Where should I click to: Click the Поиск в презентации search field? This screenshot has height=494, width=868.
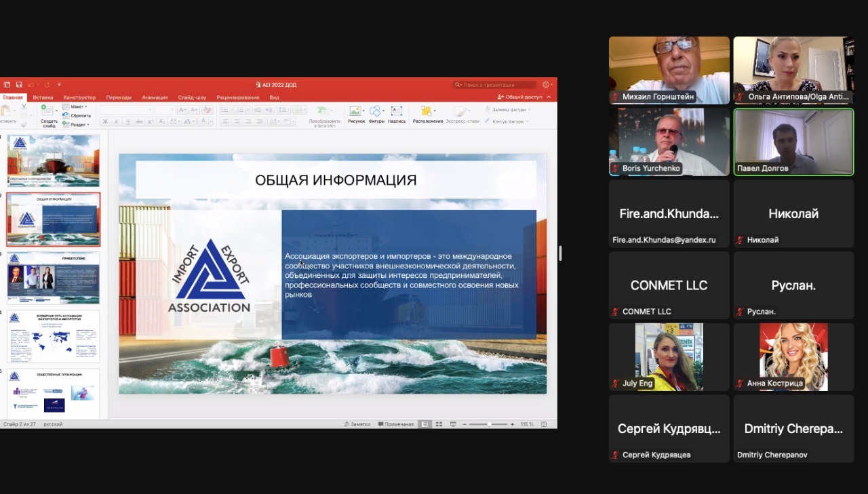click(x=495, y=85)
